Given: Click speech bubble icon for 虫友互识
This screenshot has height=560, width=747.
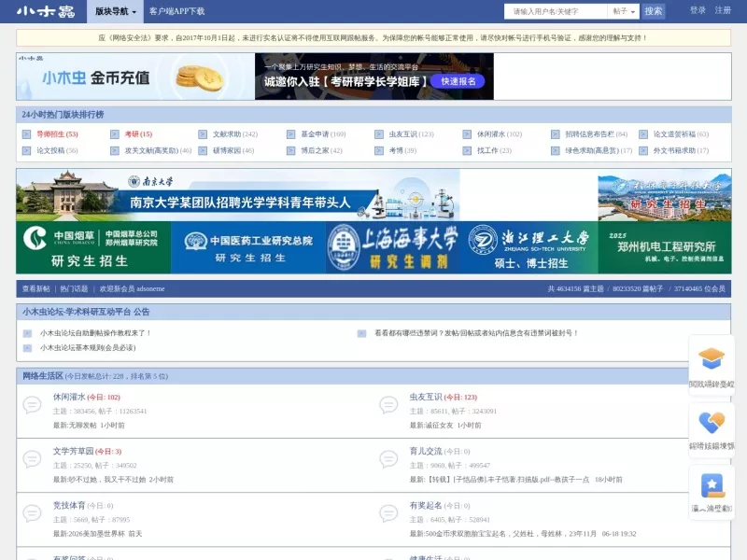Looking at the screenshot, I should tap(388, 405).
